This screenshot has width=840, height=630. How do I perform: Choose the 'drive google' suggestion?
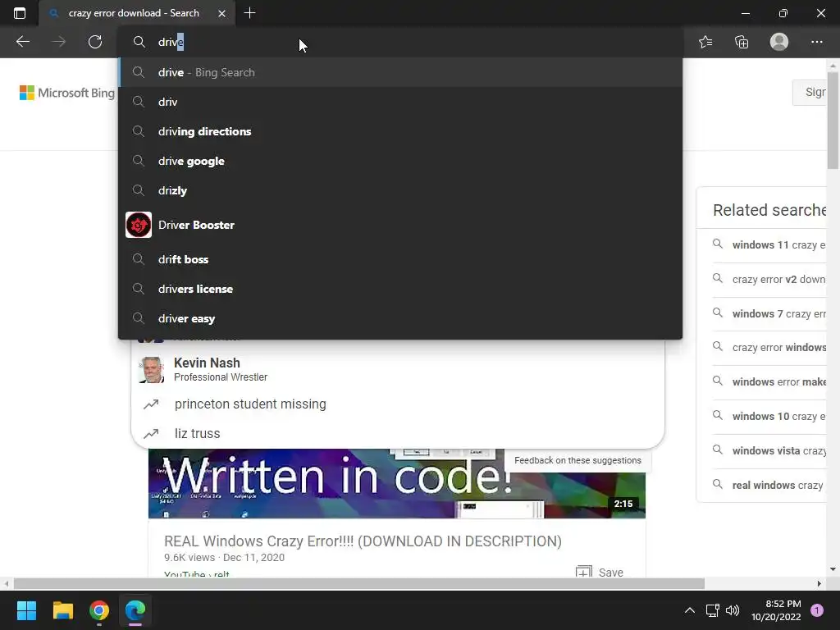click(400, 161)
